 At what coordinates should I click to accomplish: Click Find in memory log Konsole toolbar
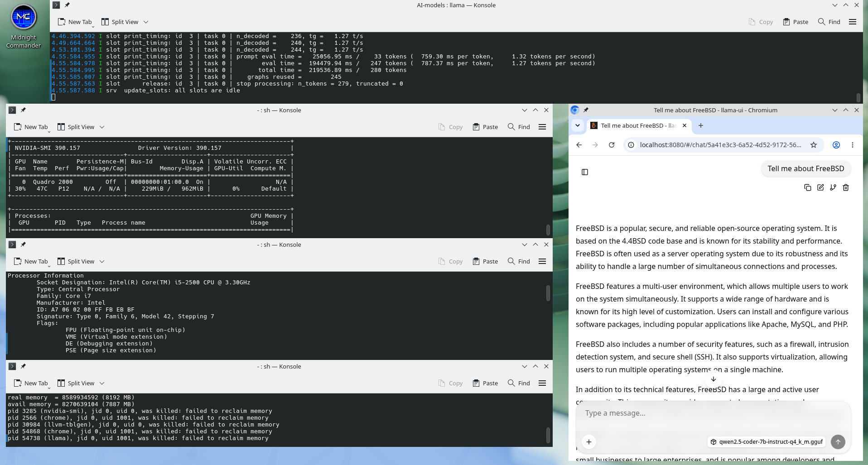point(519,383)
